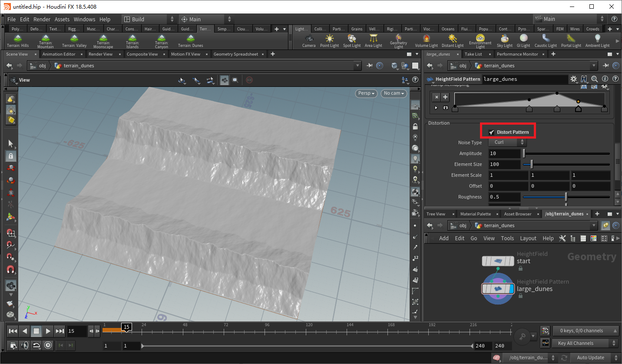Add a Distant Light from the shelf
Viewport: 622px width, 364px height.
click(453, 41)
